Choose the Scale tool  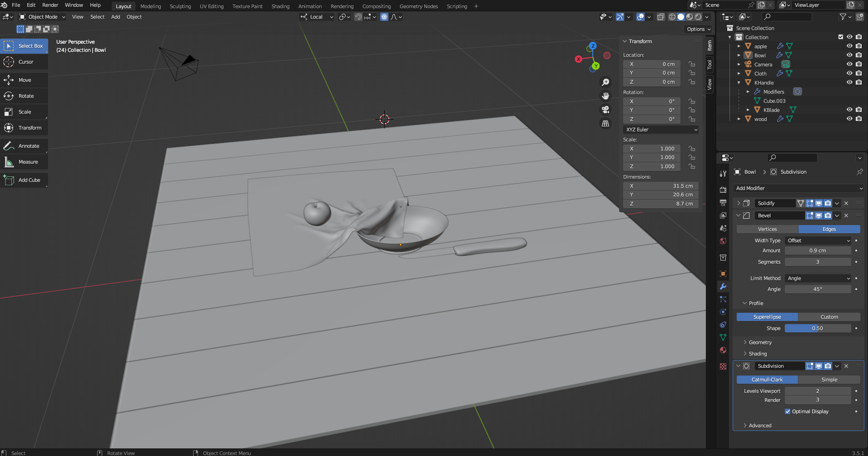[x=24, y=112]
